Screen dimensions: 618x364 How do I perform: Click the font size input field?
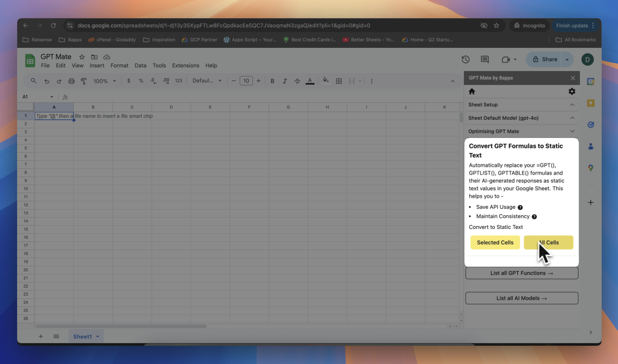tap(246, 81)
